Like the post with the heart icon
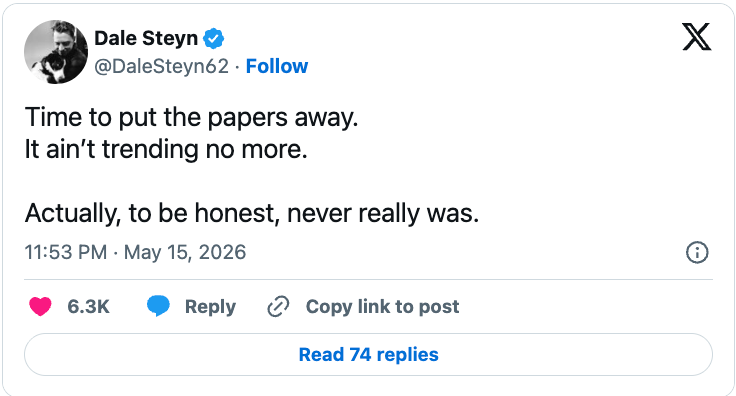This screenshot has height=396, width=736. coord(40,306)
